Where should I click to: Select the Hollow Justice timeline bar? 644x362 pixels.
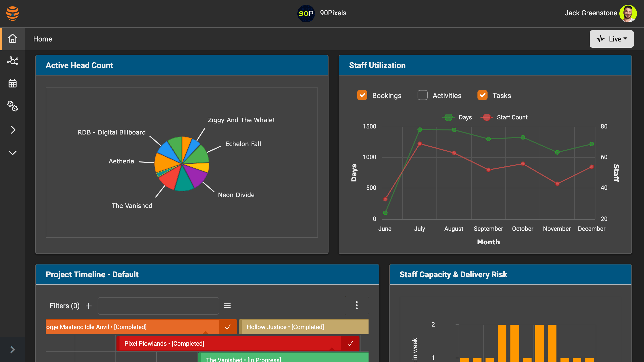click(x=304, y=327)
